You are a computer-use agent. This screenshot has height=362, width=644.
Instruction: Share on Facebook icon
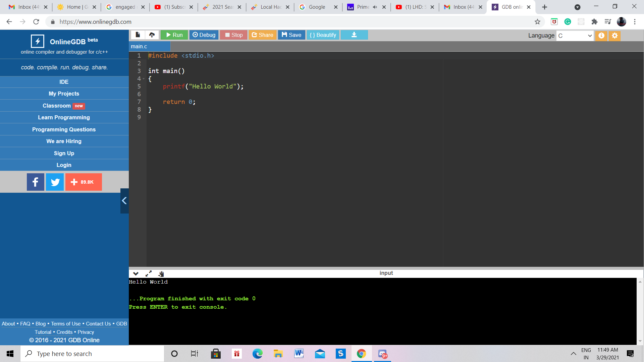36,182
